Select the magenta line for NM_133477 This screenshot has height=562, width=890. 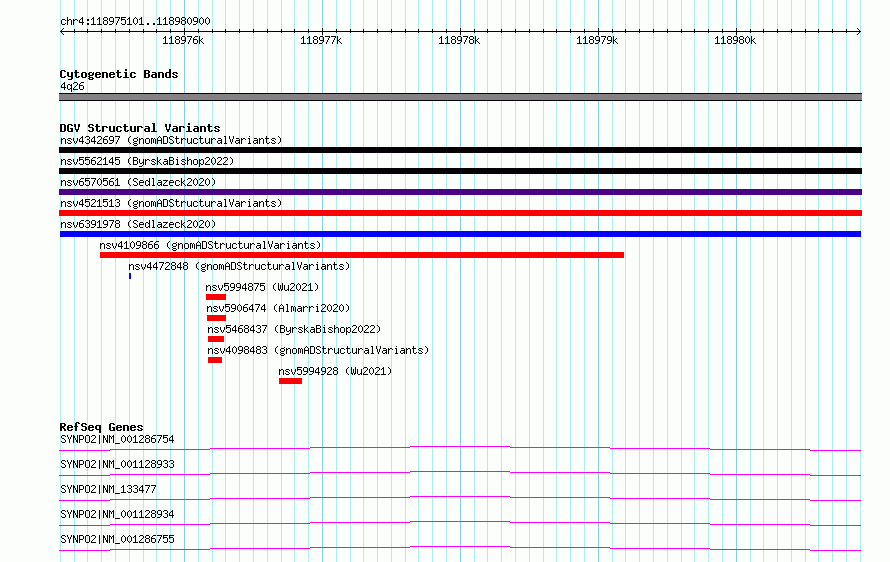tap(460, 498)
